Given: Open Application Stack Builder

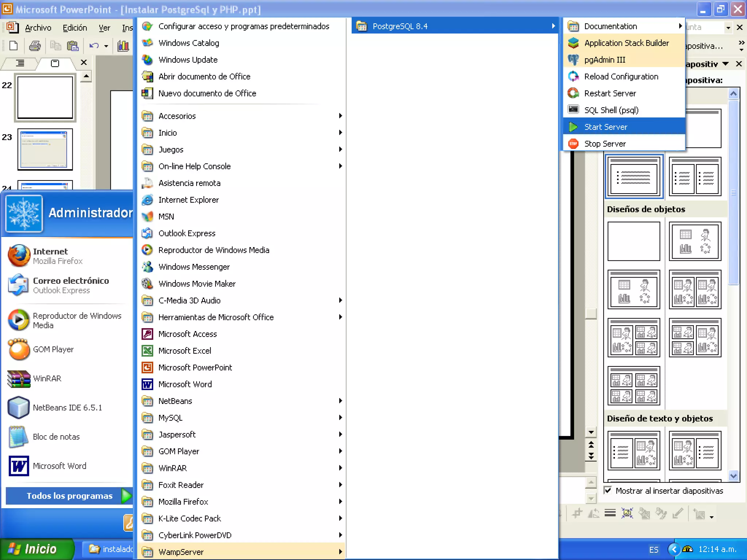Looking at the screenshot, I should [x=626, y=43].
